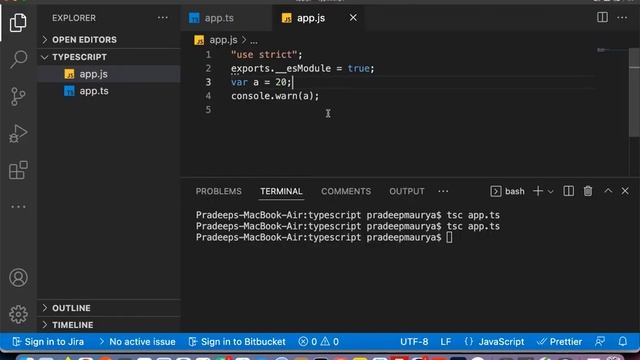Image resolution: width=640 pixels, height=360 pixels.
Task: Split the editor right
Action: [602, 17]
